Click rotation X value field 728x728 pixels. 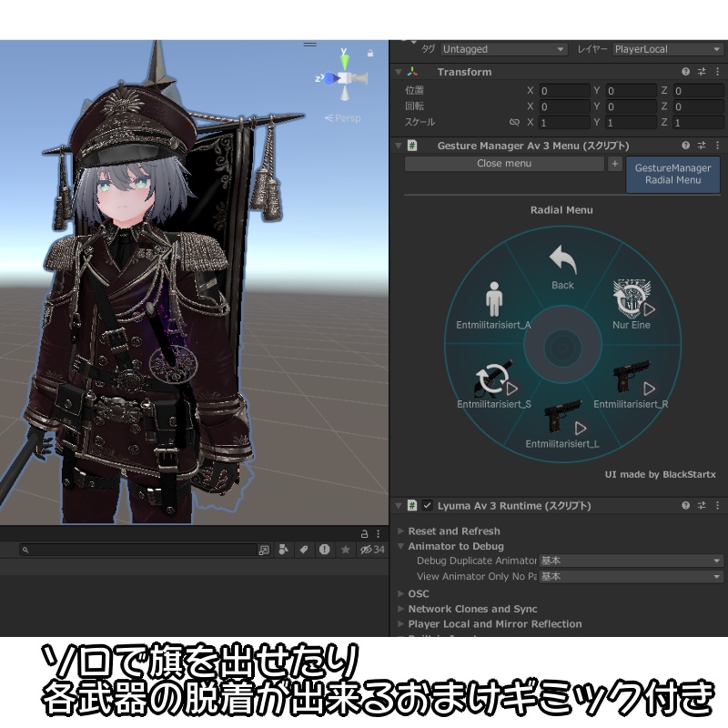[564, 106]
